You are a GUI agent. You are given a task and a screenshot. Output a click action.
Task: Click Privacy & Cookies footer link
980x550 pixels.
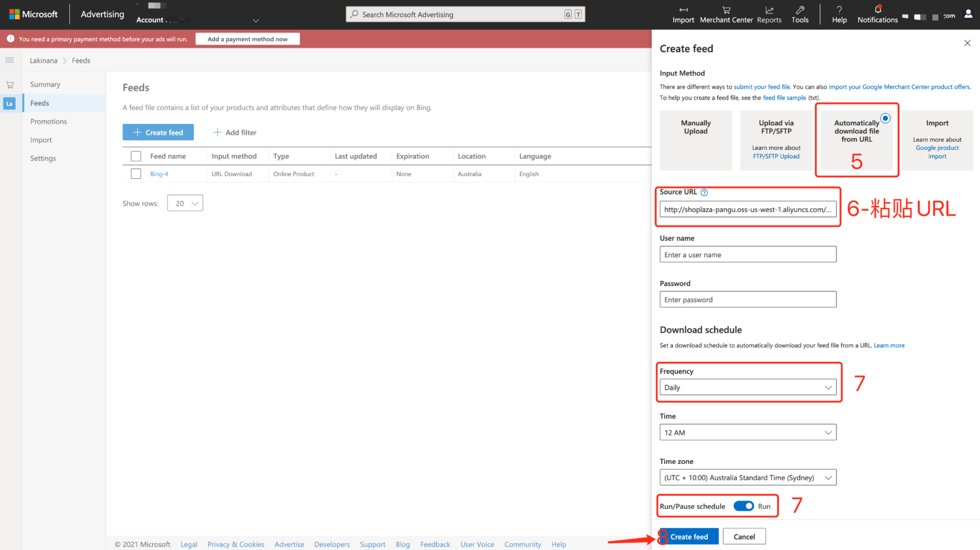[x=236, y=544]
